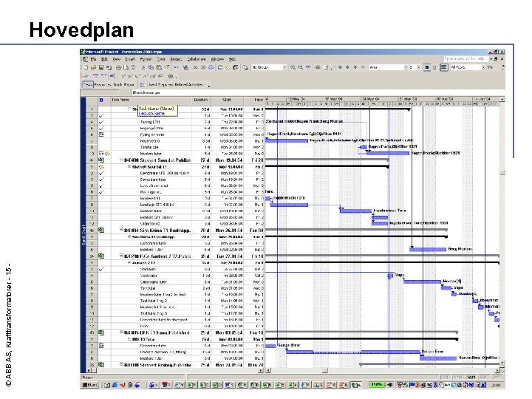This screenshot has width=532, height=399.
Task: Collapse the BKK T3 Fana summary task
Action: tap(121, 332)
